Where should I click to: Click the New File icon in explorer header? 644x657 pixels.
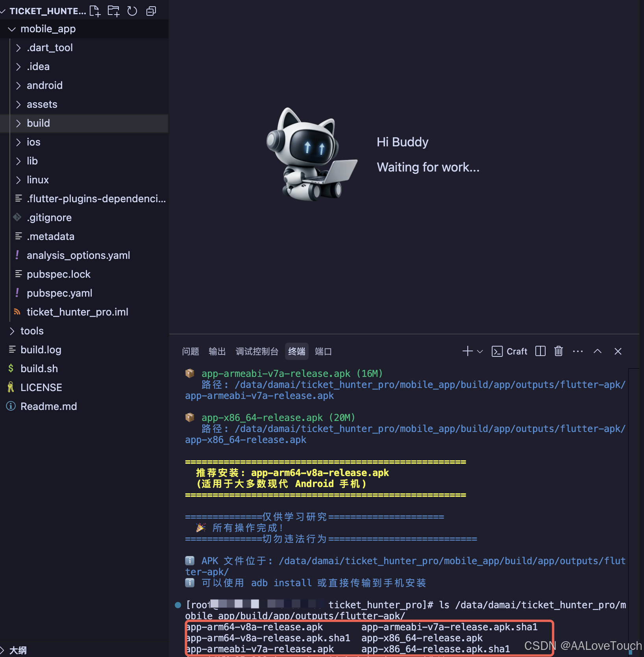[x=95, y=11]
